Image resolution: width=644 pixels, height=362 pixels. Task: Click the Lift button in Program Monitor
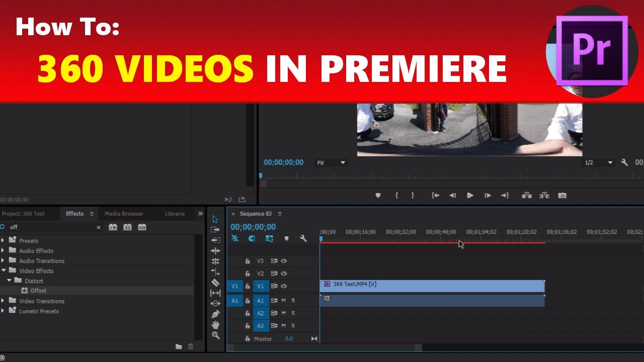tap(527, 196)
